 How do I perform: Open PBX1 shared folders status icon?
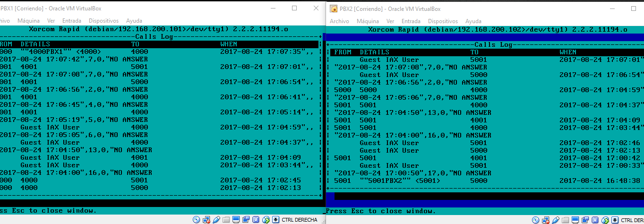226,220
